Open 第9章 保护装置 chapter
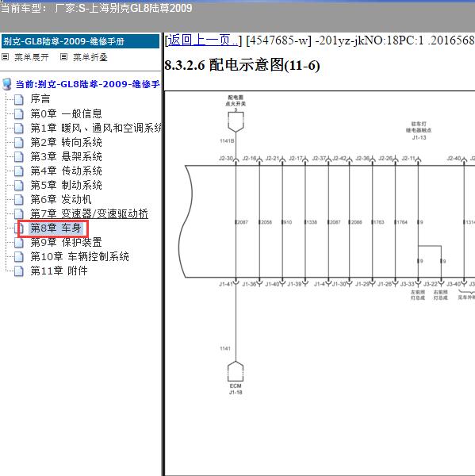The image size is (475, 476). coord(66,242)
